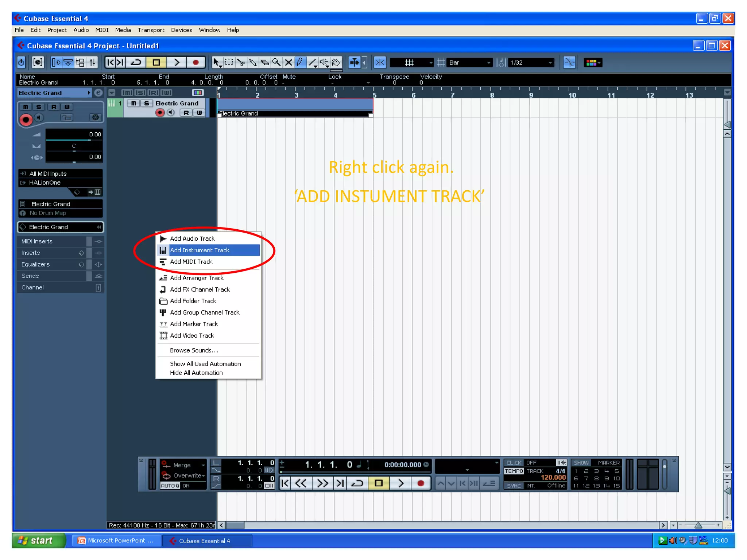
Task: Choose Add MIDI Track
Action: (209, 262)
